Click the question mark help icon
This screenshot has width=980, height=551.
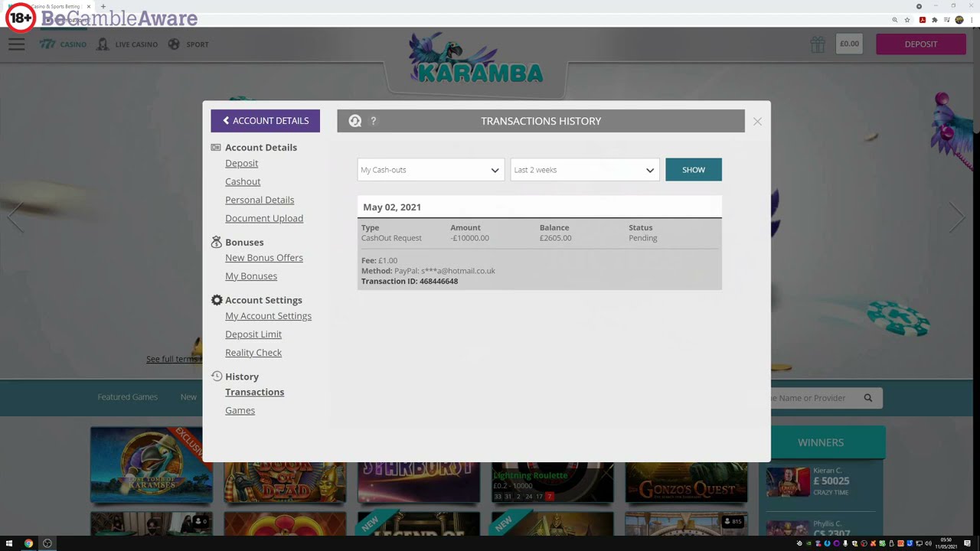point(374,121)
